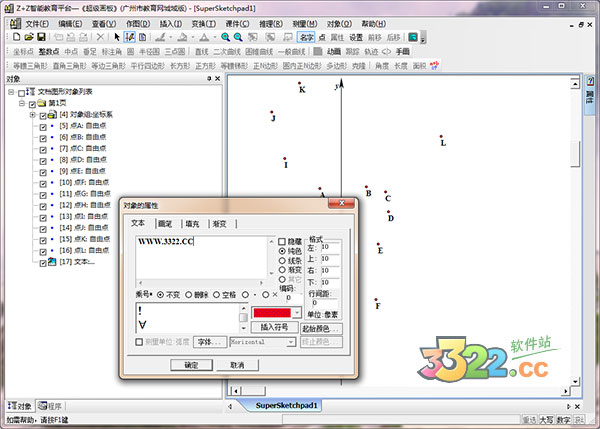Click the 取消 cancel button
Viewport: 600px width, 429px height.
[x=237, y=365]
